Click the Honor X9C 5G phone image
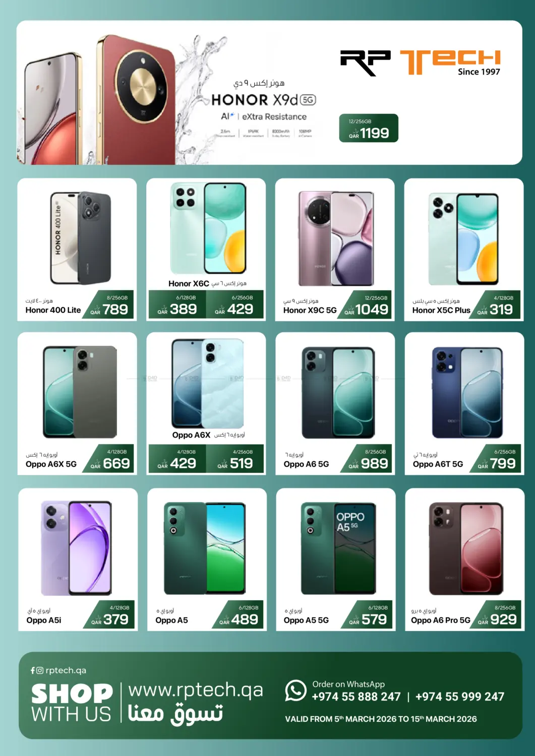The height and width of the screenshot is (756, 535). coord(336,238)
